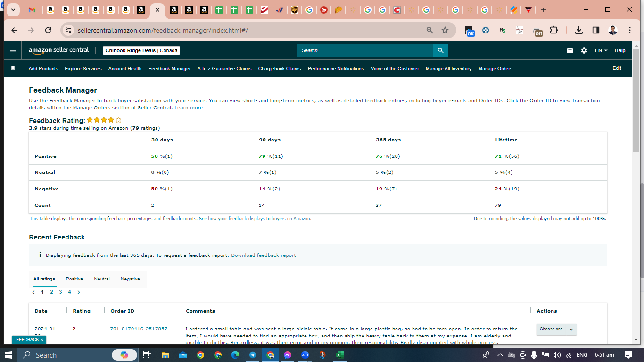The image size is (644, 362).
Task: Open the Windows Start menu
Action: coord(9,355)
